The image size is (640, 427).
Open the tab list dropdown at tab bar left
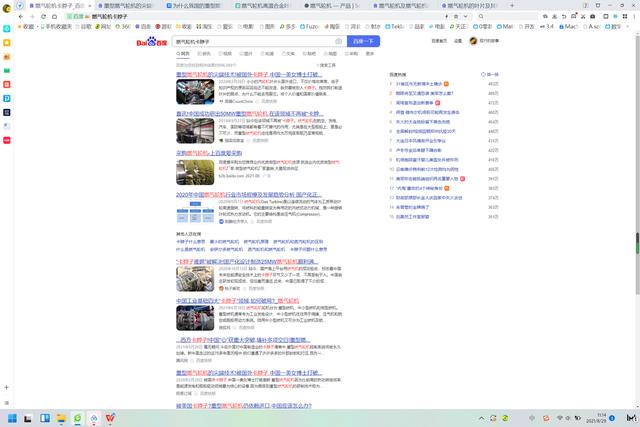click(x=20, y=6)
